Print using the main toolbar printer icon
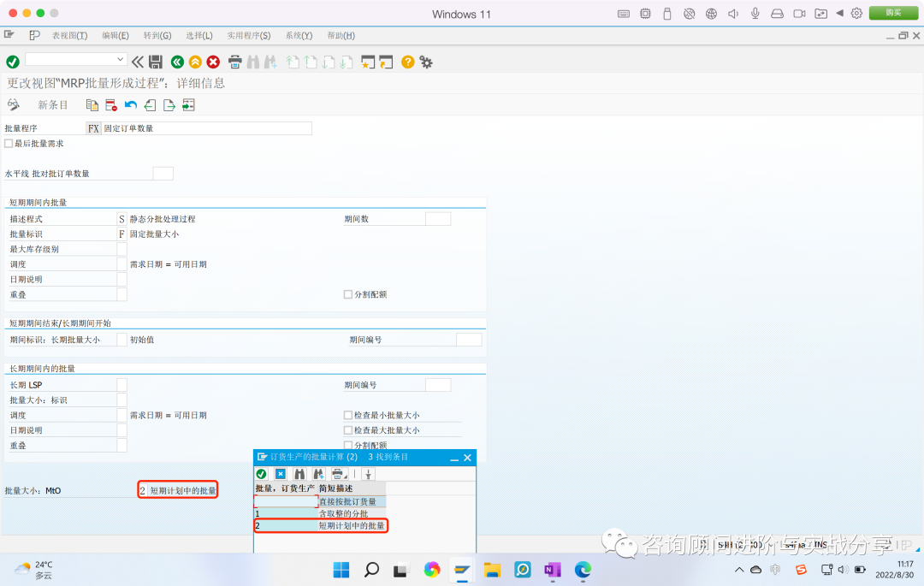The height and width of the screenshot is (586, 924). coord(235,62)
